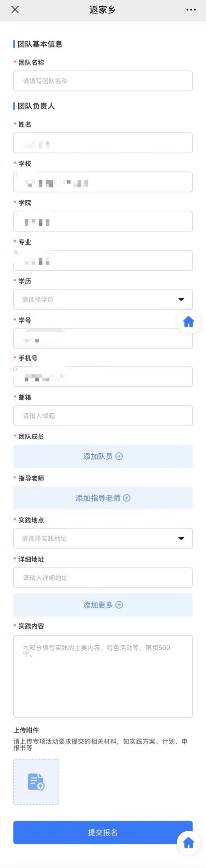
Task: Click the 学校 input field
Action: (103, 182)
